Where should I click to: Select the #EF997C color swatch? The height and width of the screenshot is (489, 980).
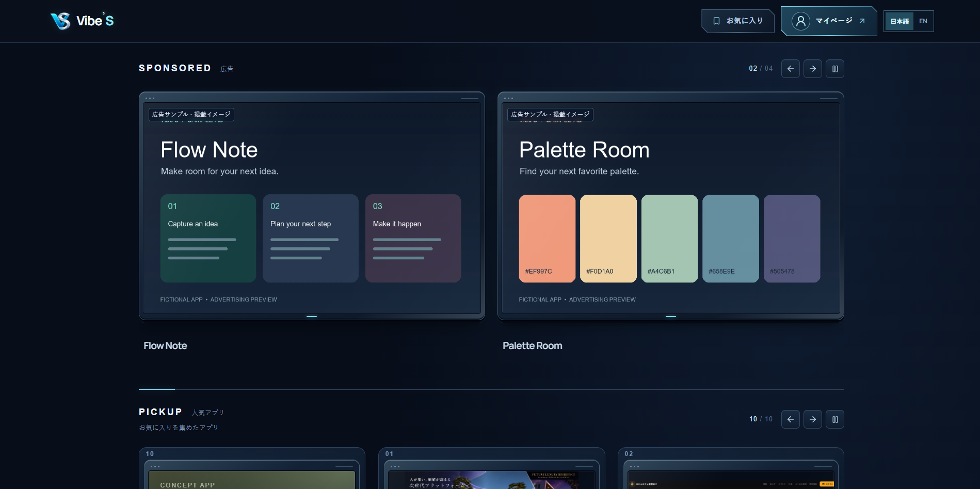pyautogui.click(x=547, y=239)
